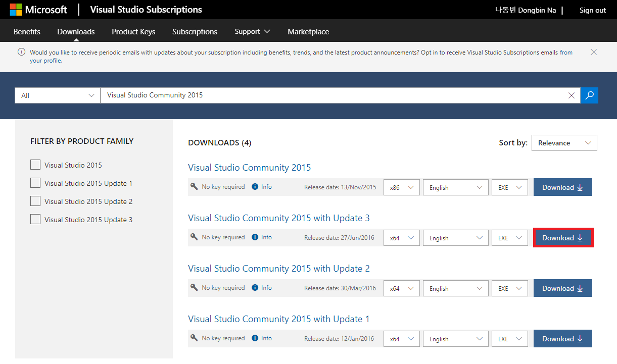The image size is (617, 364).
Task: Open the Marketplace tab
Action: coord(308,31)
